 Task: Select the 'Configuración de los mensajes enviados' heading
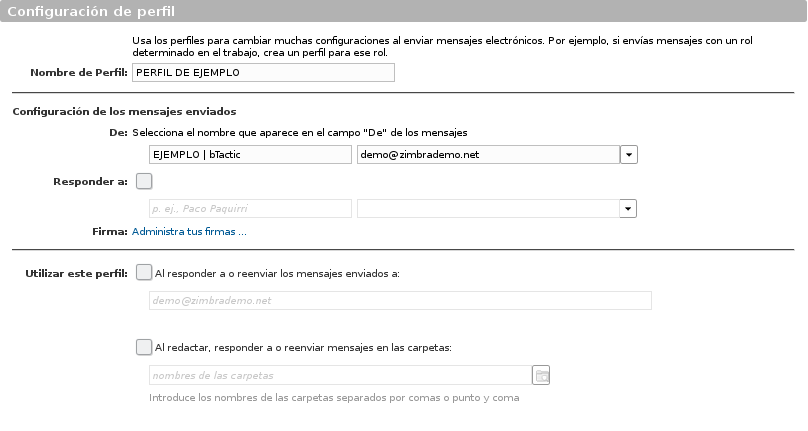124,112
